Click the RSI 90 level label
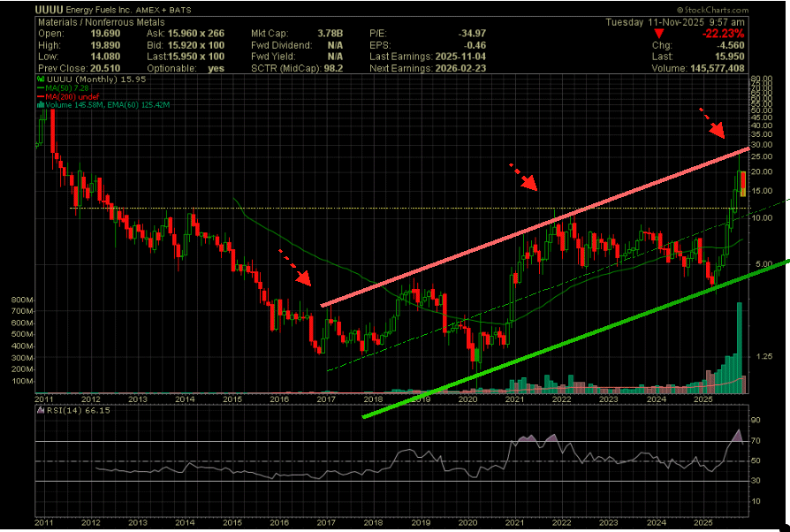Image resolution: width=790 pixels, height=532 pixels. (756, 420)
